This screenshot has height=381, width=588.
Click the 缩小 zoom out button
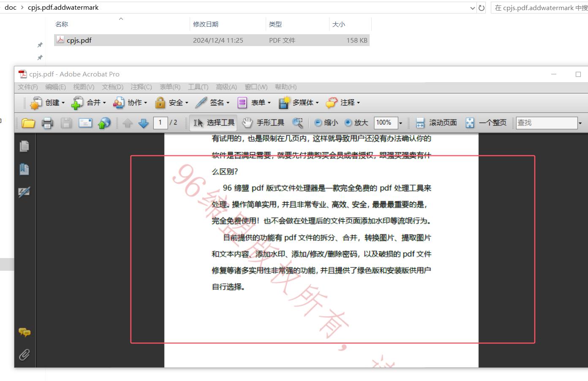pos(326,123)
